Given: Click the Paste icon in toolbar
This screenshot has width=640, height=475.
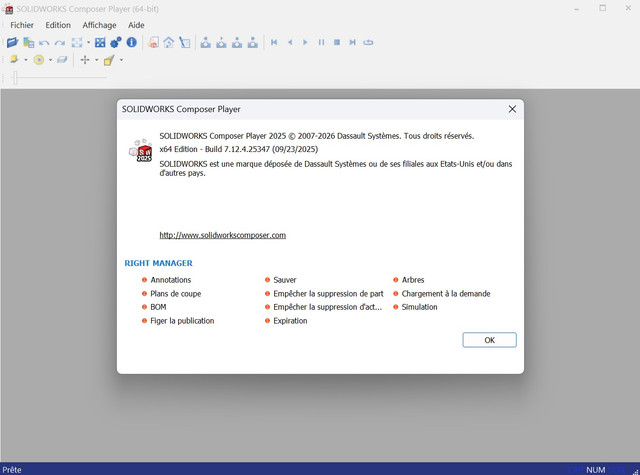Looking at the screenshot, I should click(x=29, y=42).
